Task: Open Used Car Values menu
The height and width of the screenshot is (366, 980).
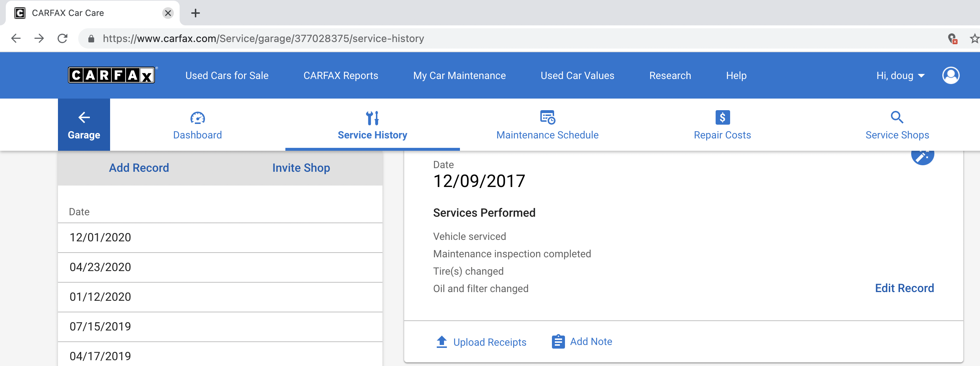Action: 577,75
